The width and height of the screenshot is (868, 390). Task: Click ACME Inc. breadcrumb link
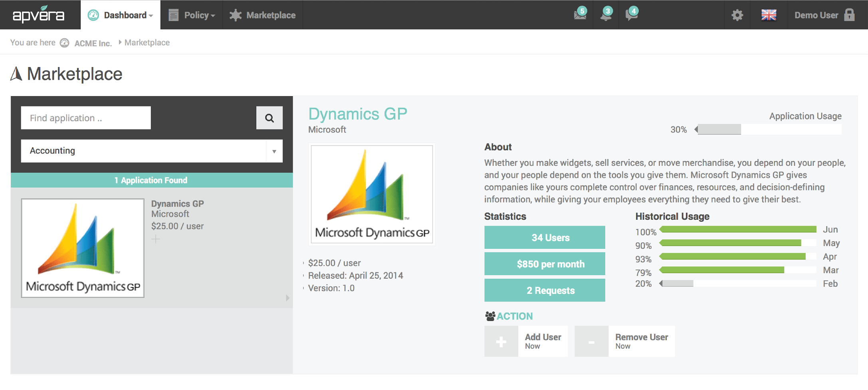pos(93,43)
